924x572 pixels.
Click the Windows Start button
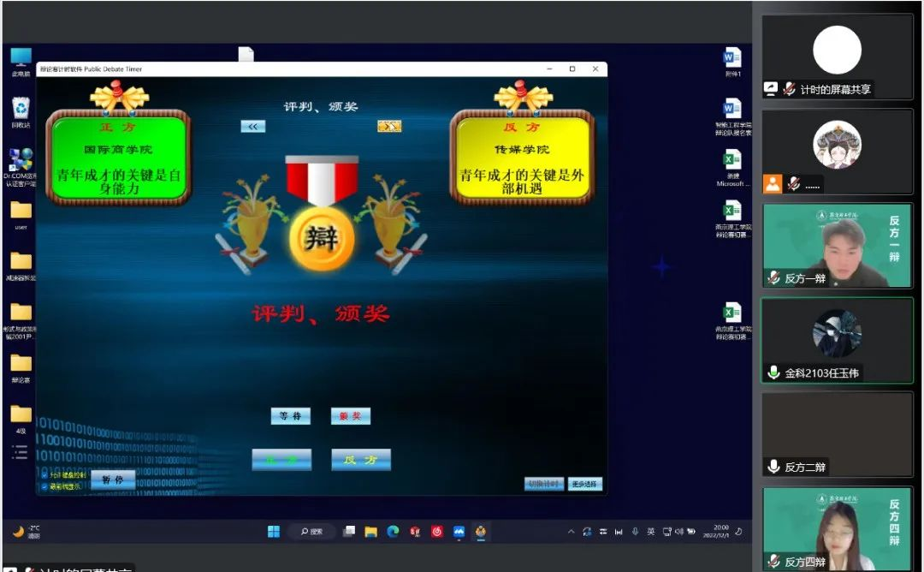(274, 532)
